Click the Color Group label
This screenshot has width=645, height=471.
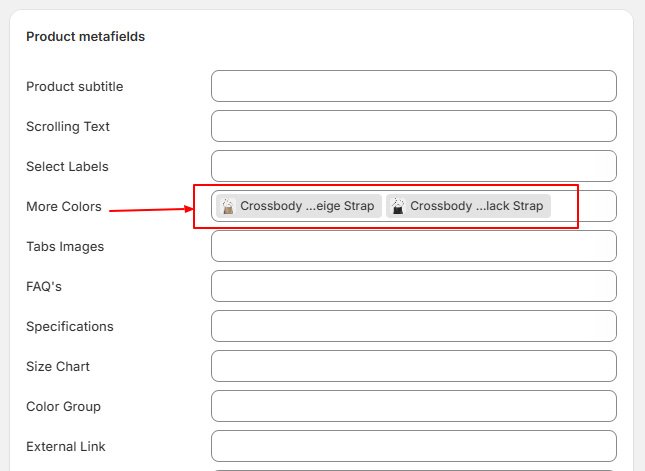tap(63, 406)
